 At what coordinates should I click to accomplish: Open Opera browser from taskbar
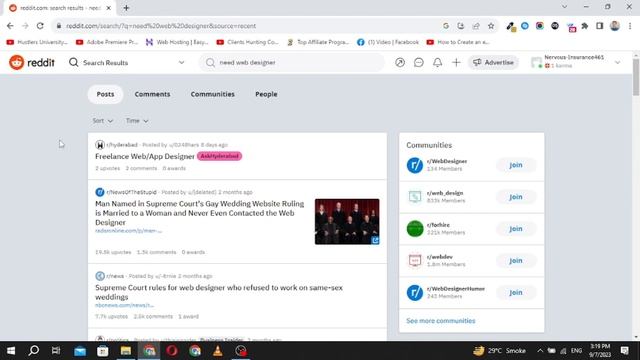coord(172,351)
